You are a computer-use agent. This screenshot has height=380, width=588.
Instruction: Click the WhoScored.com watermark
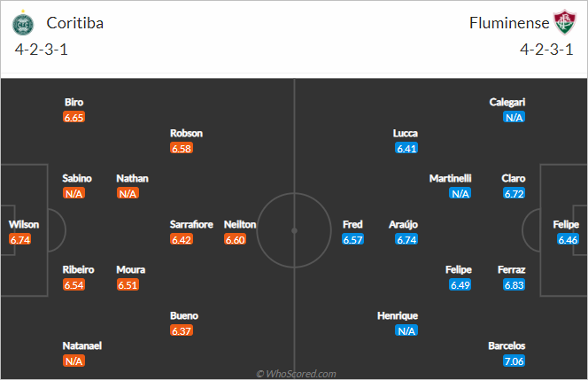click(x=297, y=374)
